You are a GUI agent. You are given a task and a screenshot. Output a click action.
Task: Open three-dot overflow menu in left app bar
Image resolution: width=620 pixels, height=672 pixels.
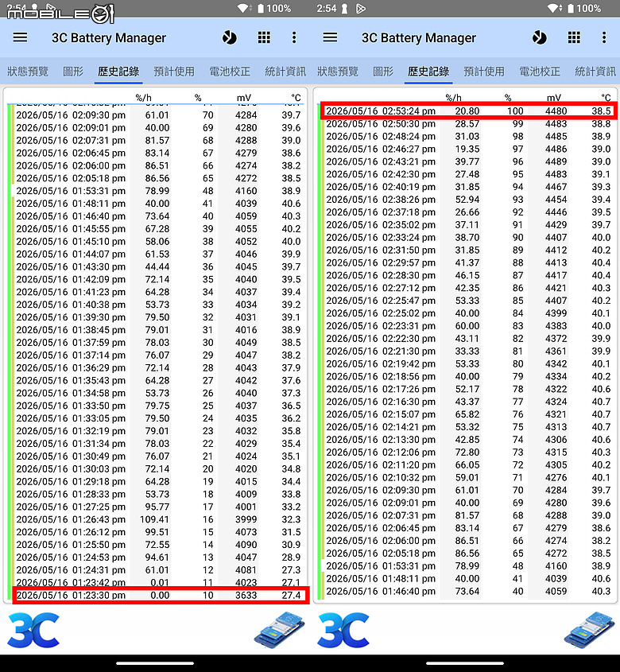294,37
